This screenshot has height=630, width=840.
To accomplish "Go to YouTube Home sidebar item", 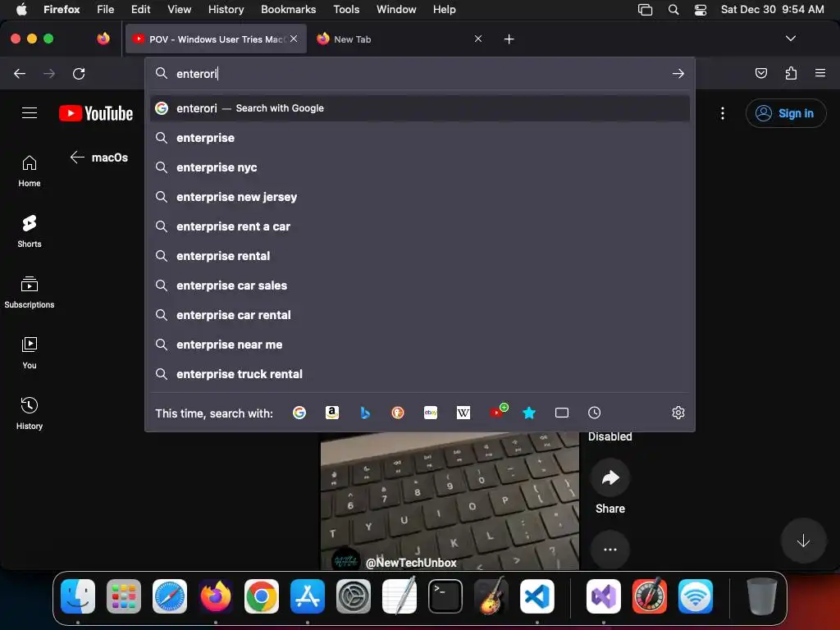I will point(30,171).
